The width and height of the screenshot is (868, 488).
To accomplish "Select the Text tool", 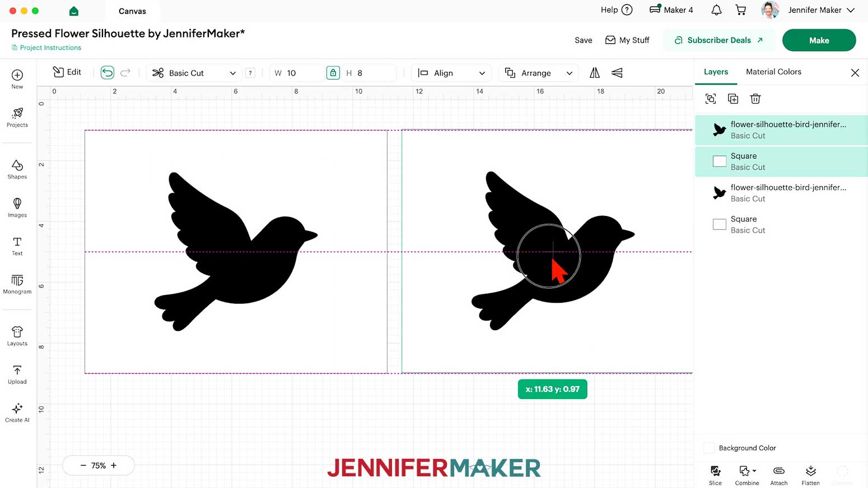I will [x=17, y=246].
